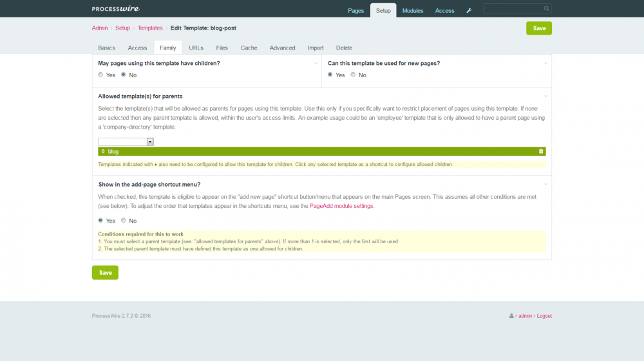Choose No for new pages usage
Screen dimensions: 644x361
click(x=353, y=75)
